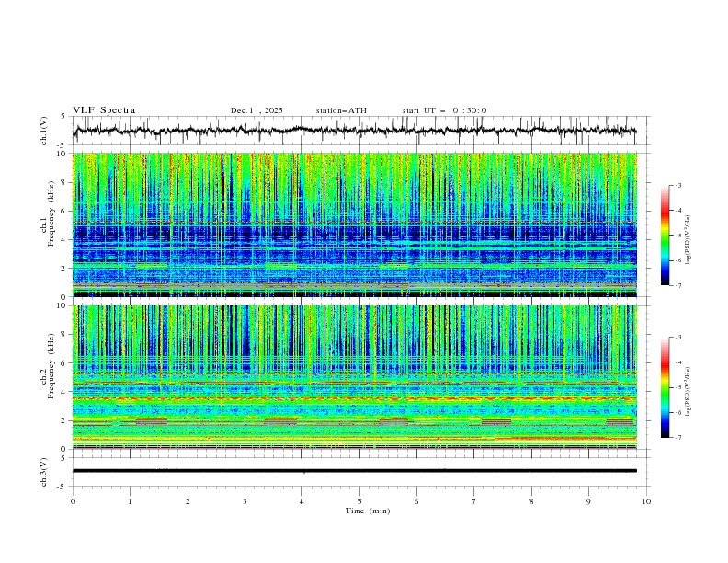Click the -7 value on ch.1 colorbar
This screenshot has height=563, width=728.
677,285
